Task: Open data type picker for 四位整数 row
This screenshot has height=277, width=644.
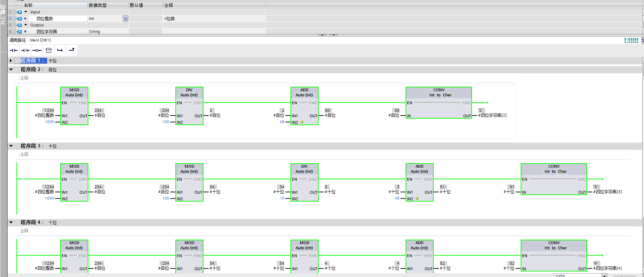Action: click(125, 19)
